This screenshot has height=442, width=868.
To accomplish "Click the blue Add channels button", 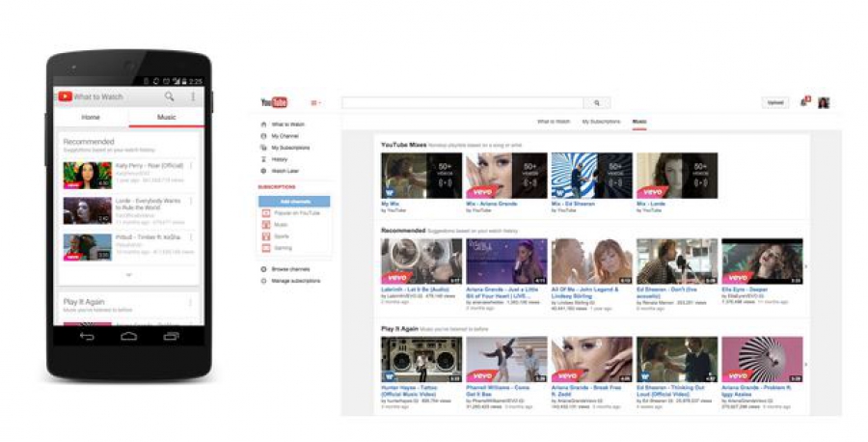I will click(294, 202).
